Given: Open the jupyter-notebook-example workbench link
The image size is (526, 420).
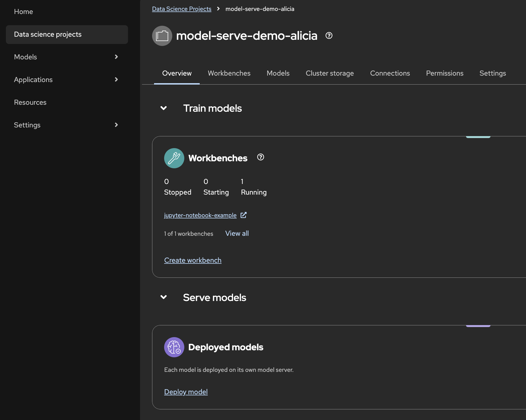Looking at the screenshot, I should pos(200,215).
